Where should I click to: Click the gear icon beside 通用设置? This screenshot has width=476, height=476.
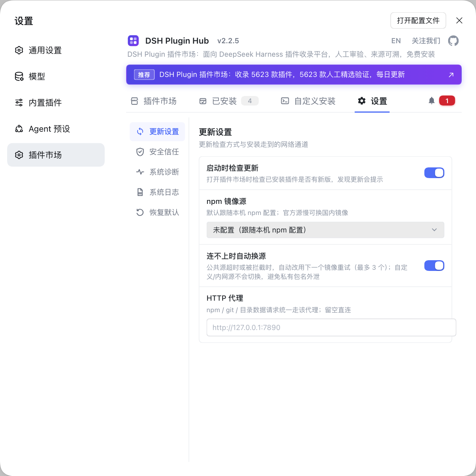19,50
